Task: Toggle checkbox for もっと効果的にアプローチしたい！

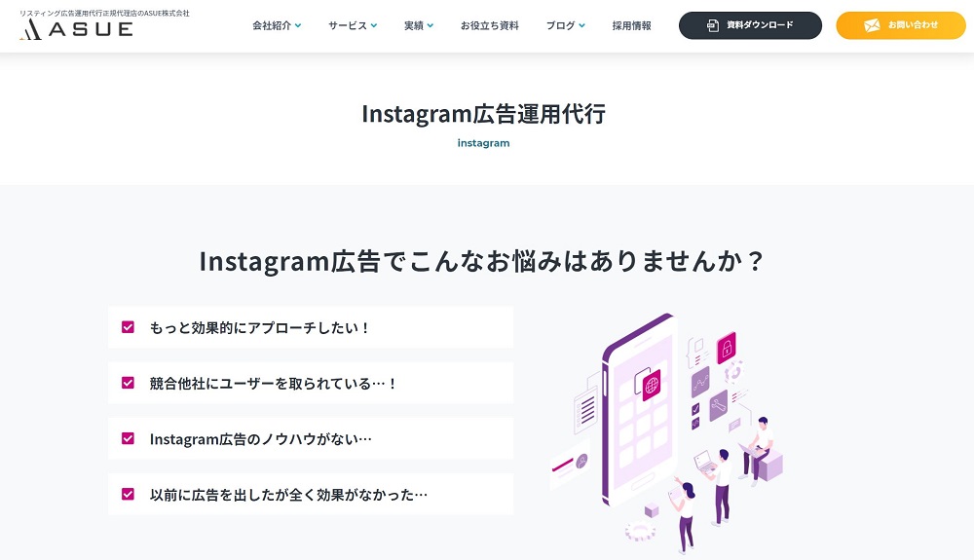Action: [128, 327]
